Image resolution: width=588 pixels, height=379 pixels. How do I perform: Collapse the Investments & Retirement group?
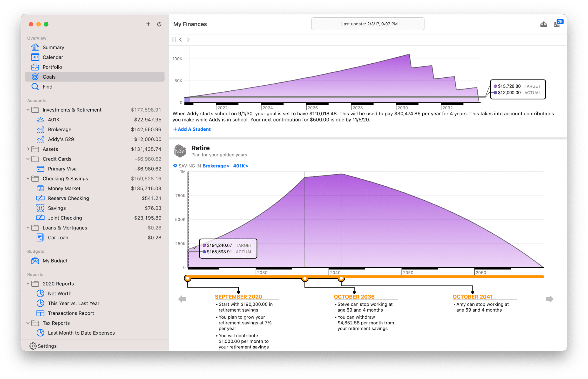coord(28,110)
